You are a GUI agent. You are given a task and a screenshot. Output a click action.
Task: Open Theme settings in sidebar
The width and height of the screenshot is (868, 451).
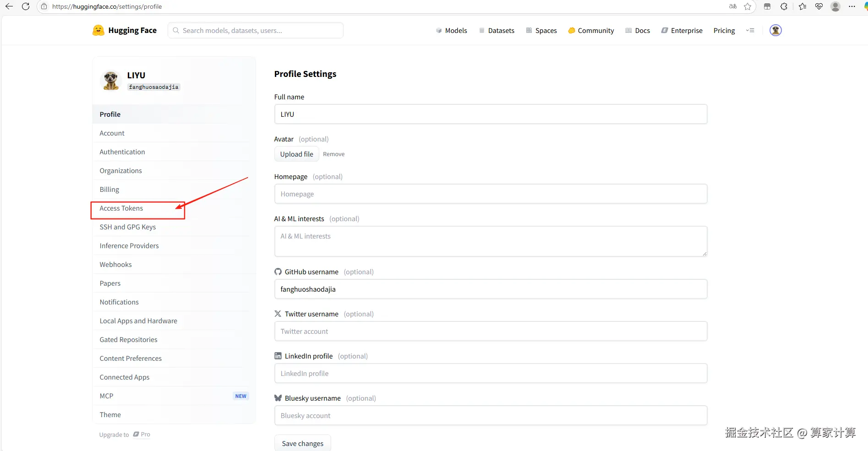174,414
